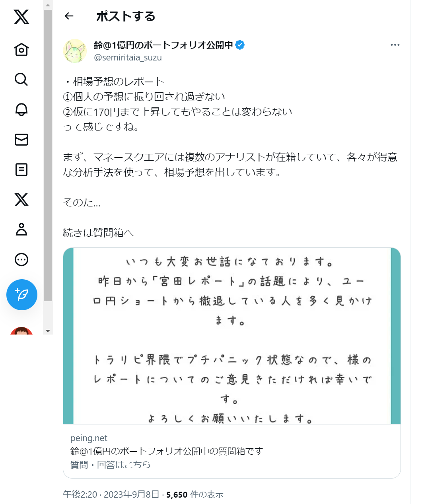Expand the More circle menu in sidebar

pos(21,260)
